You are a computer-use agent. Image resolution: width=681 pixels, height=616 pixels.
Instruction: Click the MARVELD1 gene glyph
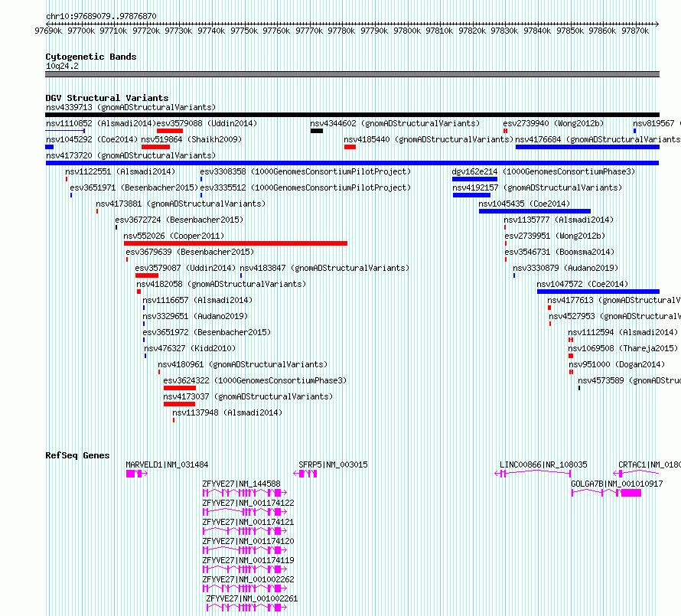136,474
